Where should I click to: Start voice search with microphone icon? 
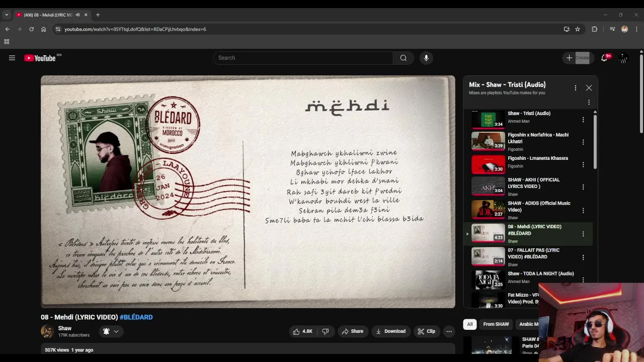pyautogui.click(x=426, y=58)
